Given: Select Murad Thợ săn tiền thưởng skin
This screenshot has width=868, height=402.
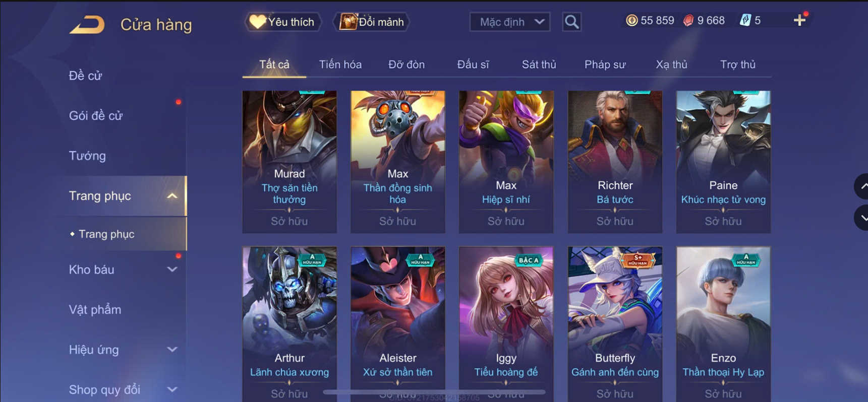Looking at the screenshot, I should coord(290,162).
